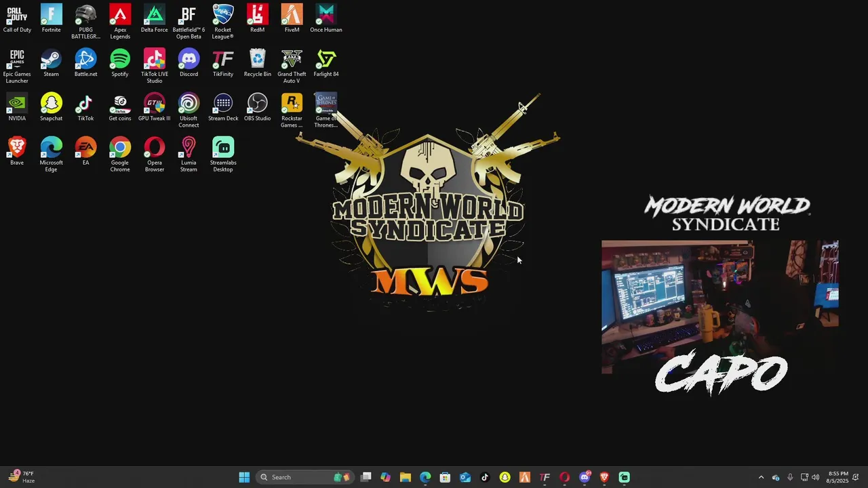Click the Brave icon in the taskbar
Viewport: 868px width, 488px height.
coord(604,477)
